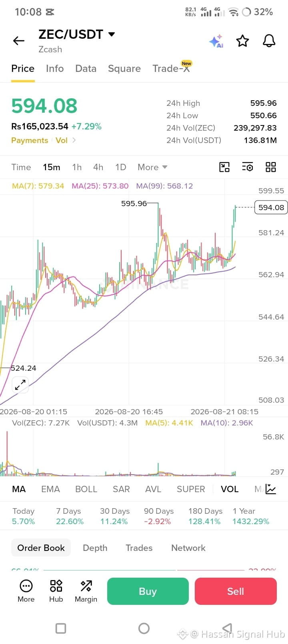
Task: Tap 24h Vol(USDT) value 136.81M
Action: pyautogui.click(x=260, y=140)
